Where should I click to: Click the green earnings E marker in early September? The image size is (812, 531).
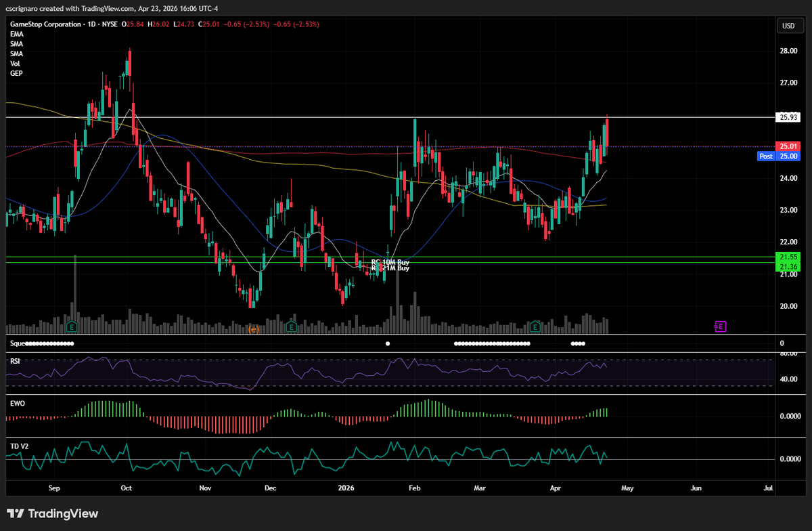[x=72, y=327]
